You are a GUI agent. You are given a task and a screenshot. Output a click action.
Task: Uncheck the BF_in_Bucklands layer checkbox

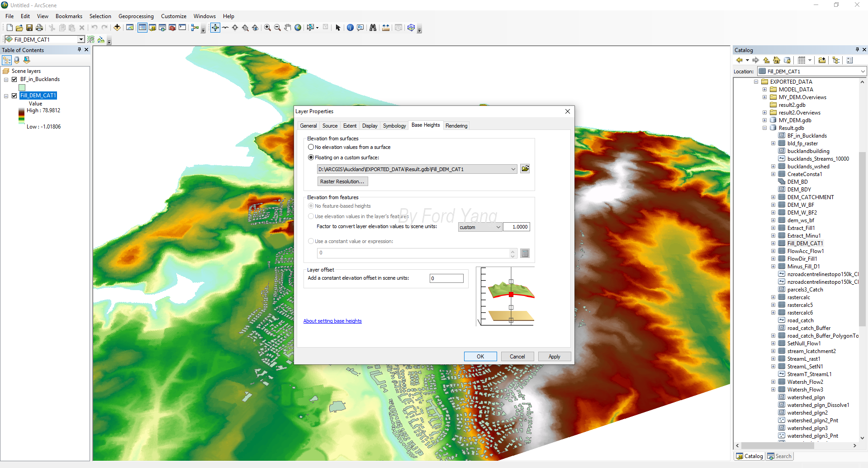click(14, 79)
